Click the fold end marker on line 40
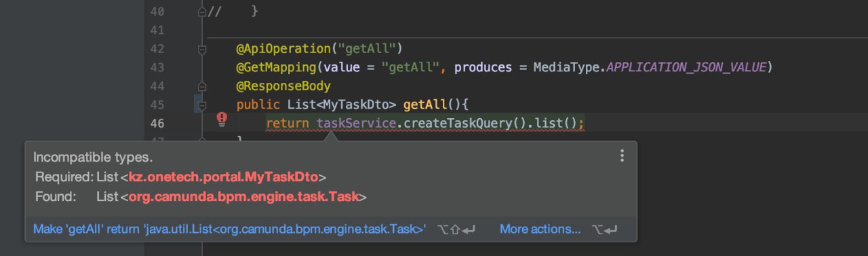 tap(201, 12)
